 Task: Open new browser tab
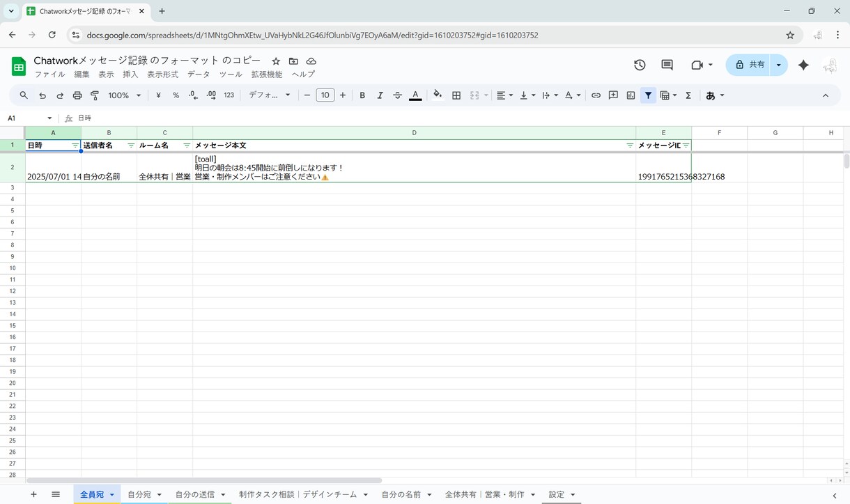(162, 11)
